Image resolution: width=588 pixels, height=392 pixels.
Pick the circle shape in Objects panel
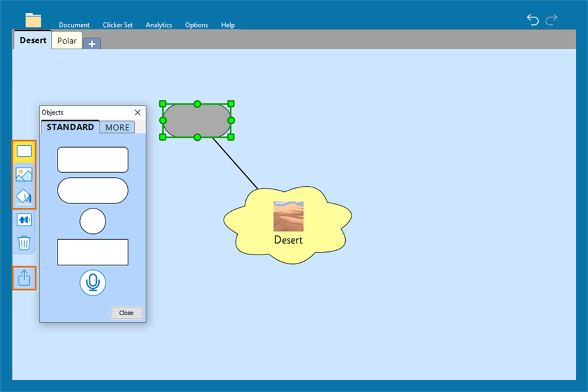pos(93,221)
